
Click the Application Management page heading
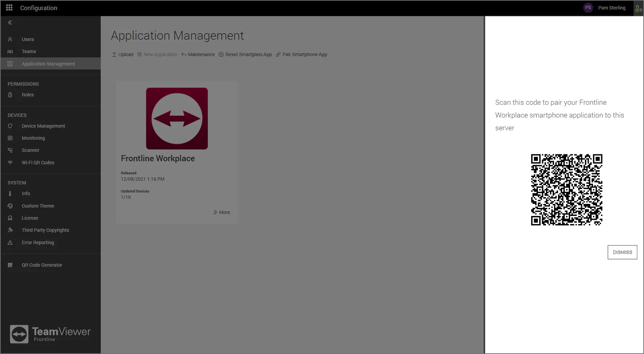pyautogui.click(x=177, y=35)
